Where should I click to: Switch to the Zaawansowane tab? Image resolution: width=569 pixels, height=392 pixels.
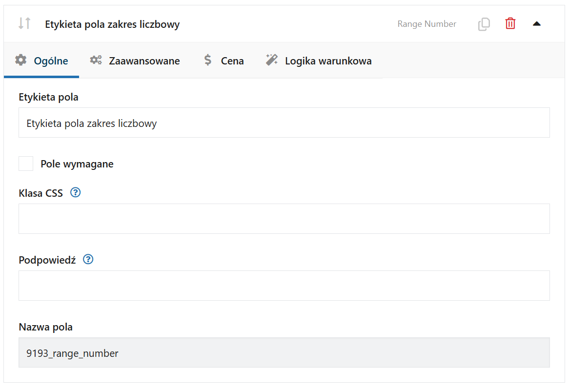click(144, 61)
